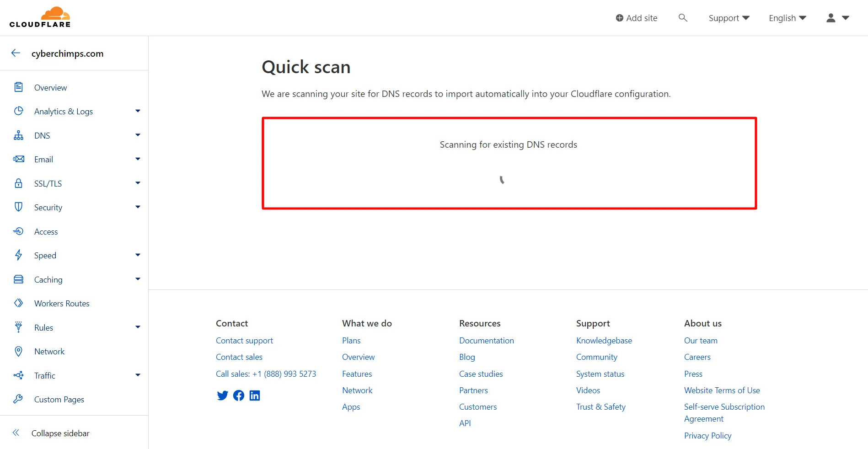Open the System status link
The height and width of the screenshot is (449, 868).
600,374
